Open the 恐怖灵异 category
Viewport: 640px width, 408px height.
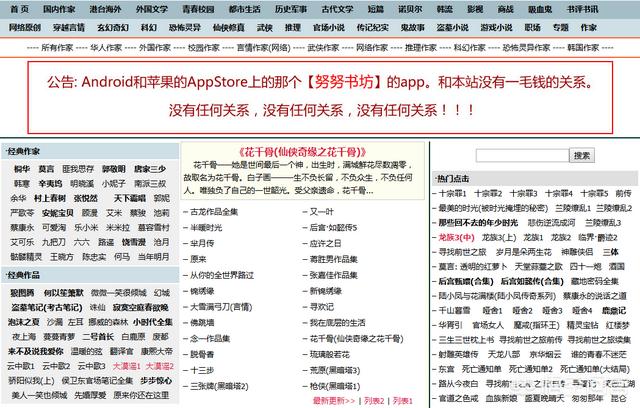[x=184, y=27]
